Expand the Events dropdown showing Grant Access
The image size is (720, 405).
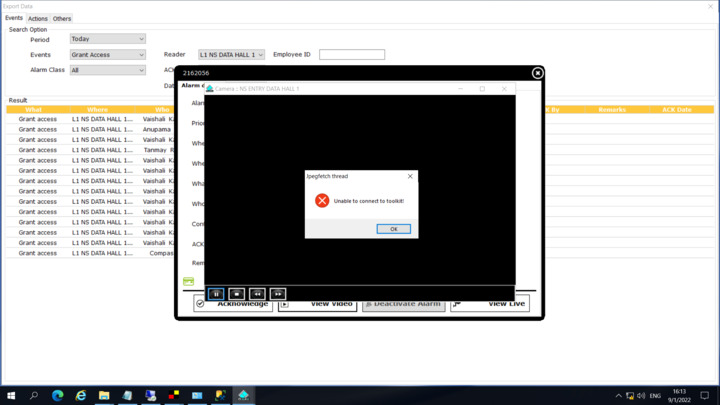pyautogui.click(x=107, y=55)
